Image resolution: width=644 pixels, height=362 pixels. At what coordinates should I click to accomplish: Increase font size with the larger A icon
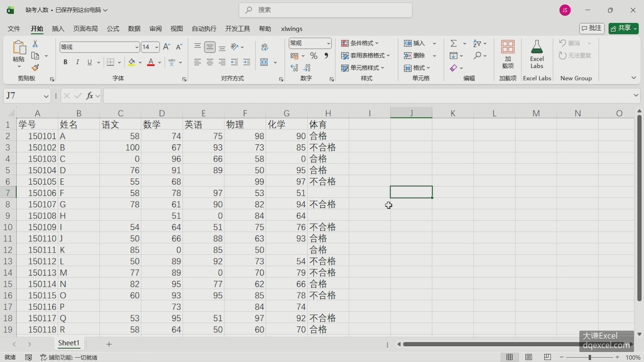coord(167,47)
